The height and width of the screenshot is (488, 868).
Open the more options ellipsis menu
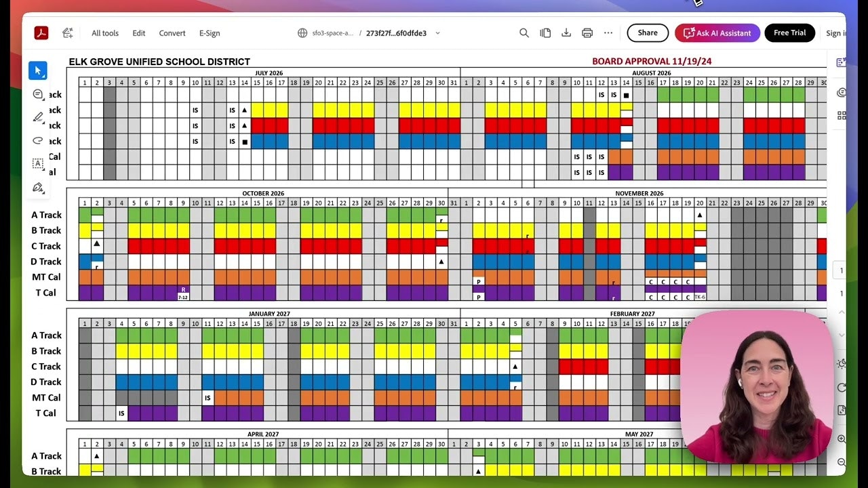[x=608, y=33]
